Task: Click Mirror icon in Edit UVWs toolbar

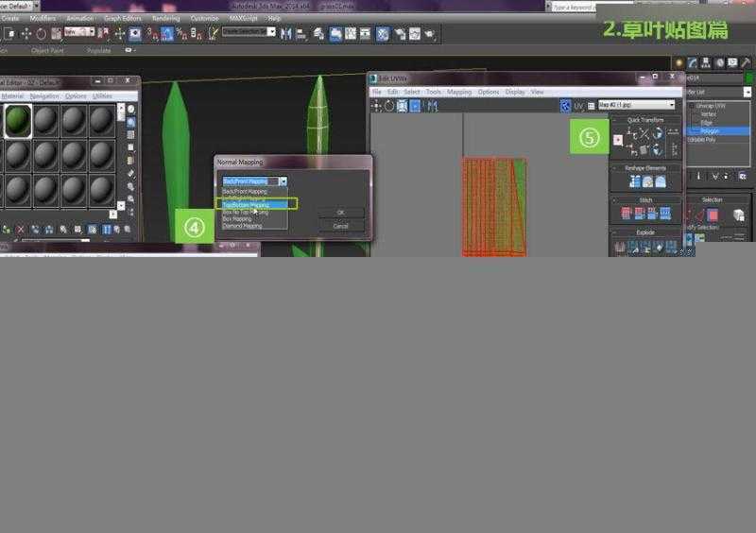Action: pyautogui.click(x=432, y=106)
